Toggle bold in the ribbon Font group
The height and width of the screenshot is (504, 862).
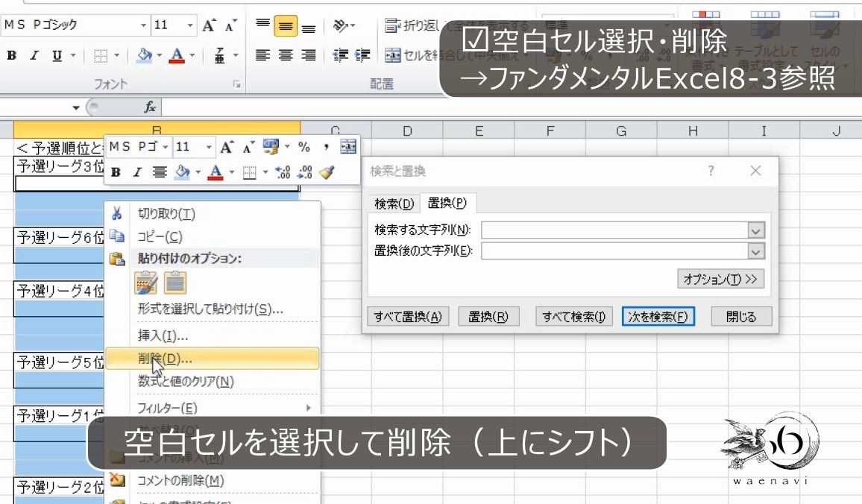coord(11,55)
